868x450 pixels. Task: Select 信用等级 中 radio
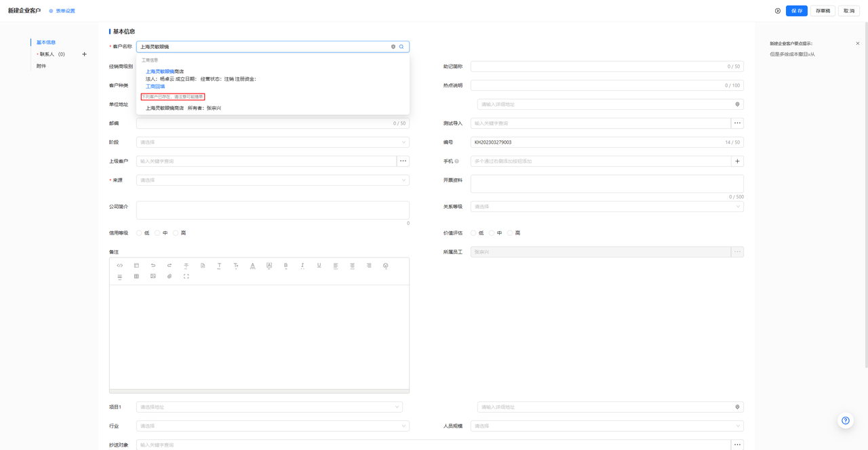pyautogui.click(x=157, y=233)
